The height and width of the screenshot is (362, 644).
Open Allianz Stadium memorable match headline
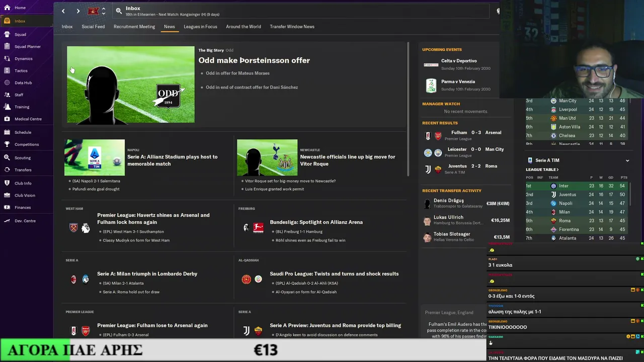tap(173, 160)
